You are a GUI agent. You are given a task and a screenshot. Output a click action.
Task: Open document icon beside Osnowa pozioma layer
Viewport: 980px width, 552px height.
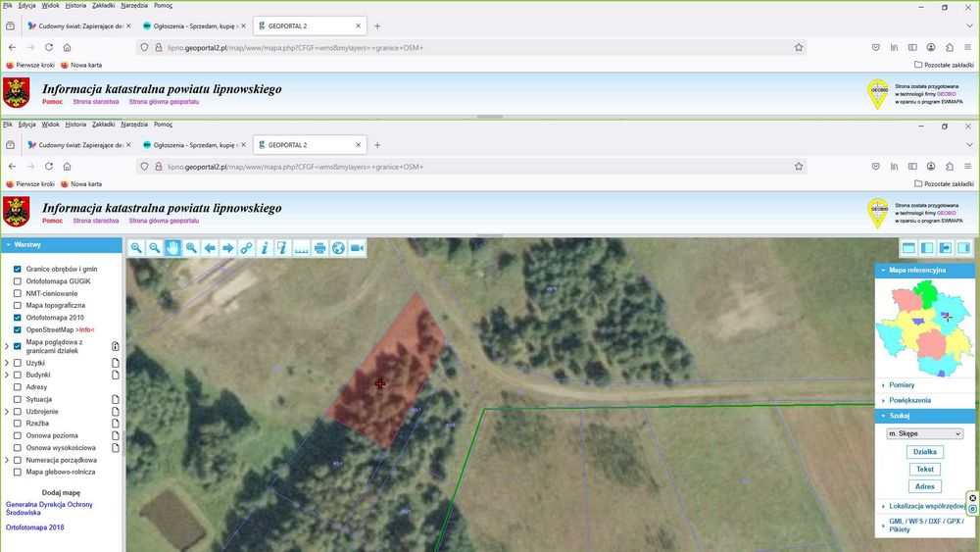115,435
